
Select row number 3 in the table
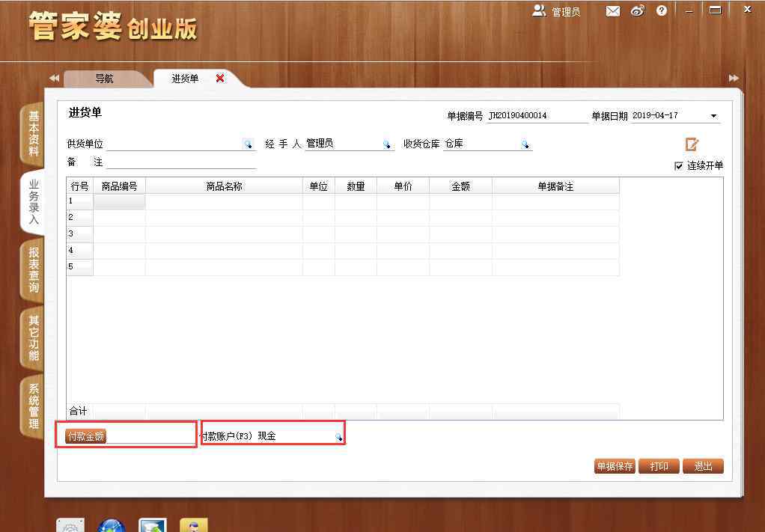tap(79, 234)
